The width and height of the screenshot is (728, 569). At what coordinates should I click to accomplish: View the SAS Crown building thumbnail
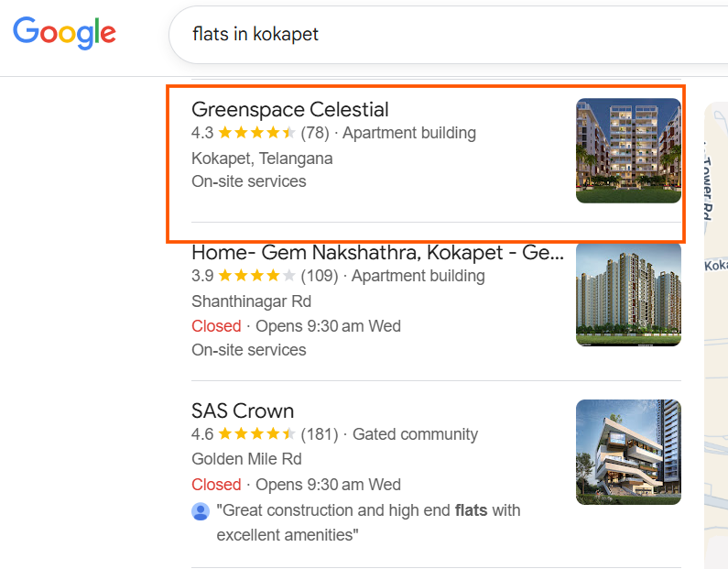coord(628,452)
